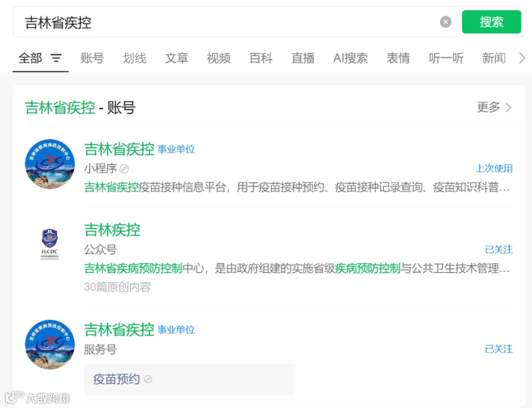Switch to the 账号 tab

(x=92, y=58)
